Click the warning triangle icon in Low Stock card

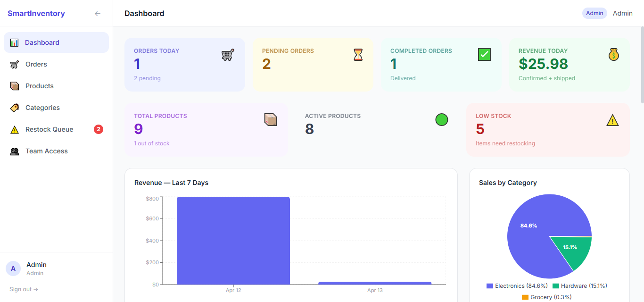(612, 120)
